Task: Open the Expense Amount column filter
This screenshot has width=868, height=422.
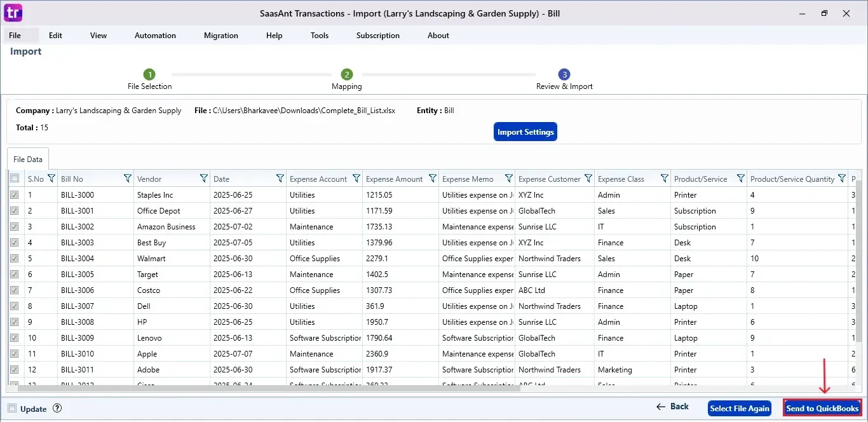Action: point(433,179)
